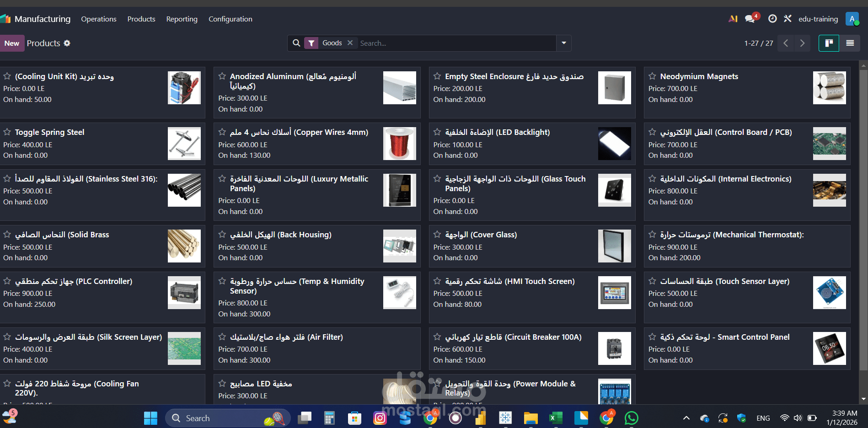Image resolution: width=868 pixels, height=428 pixels.
Task: Open the Products menu
Action: (141, 19)
